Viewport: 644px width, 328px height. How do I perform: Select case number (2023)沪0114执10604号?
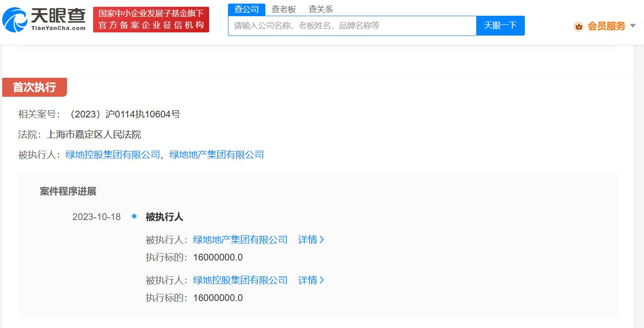(x=123, y=114)
